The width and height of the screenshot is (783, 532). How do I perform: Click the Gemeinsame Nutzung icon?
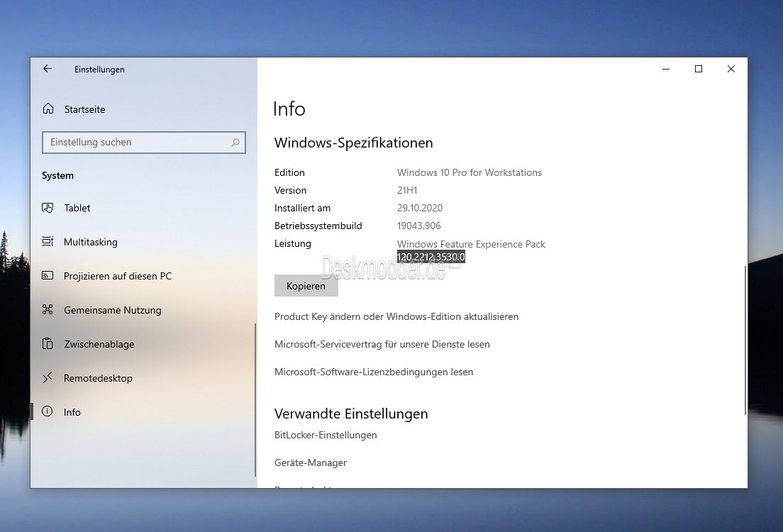[x=48, y=310]
